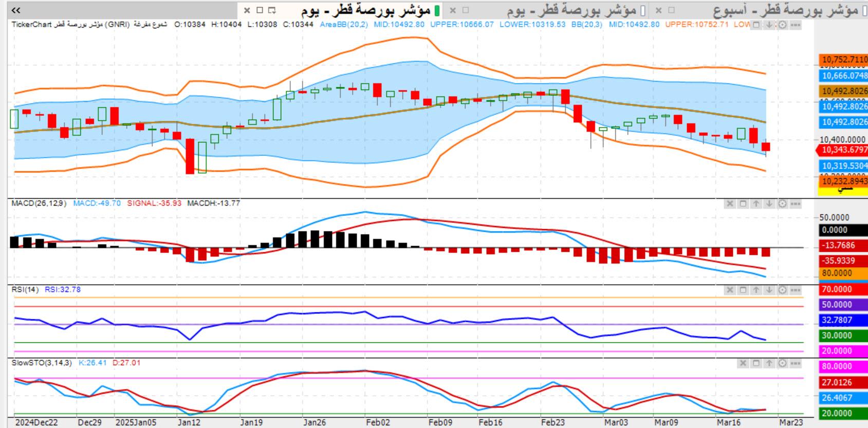
Task: Open more options of main price panel
Action: 796,25
